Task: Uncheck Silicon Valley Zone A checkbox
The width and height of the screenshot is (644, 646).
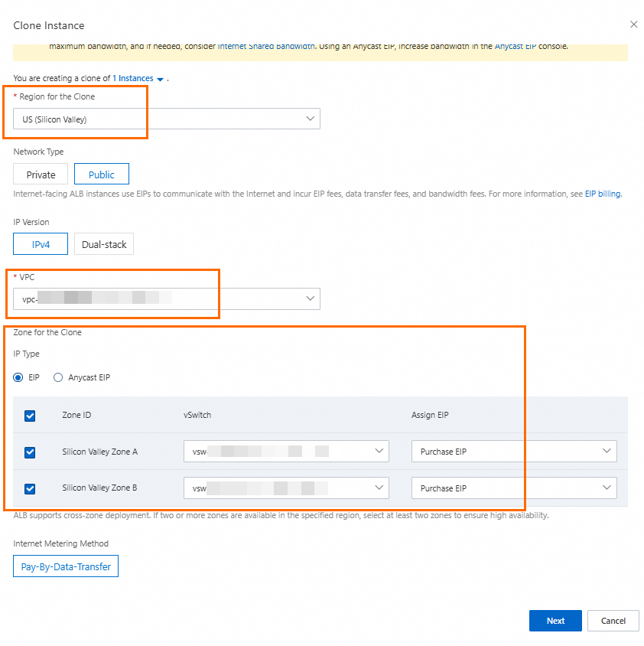Action: tap(30, 452)
